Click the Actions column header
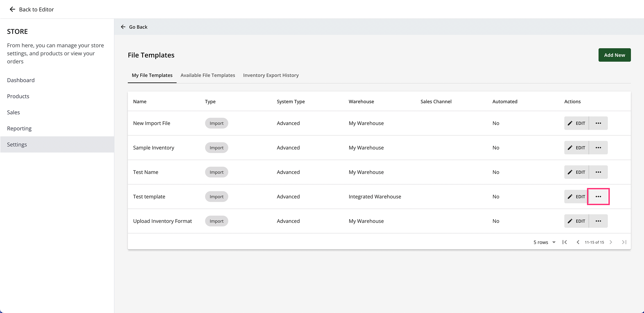Image resolution: width=644 pixels, height=313 pixels. pos(573,102)
